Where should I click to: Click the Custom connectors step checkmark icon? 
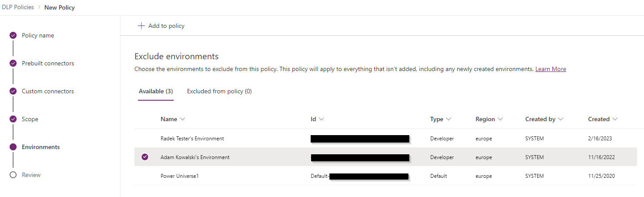[13, 91]
